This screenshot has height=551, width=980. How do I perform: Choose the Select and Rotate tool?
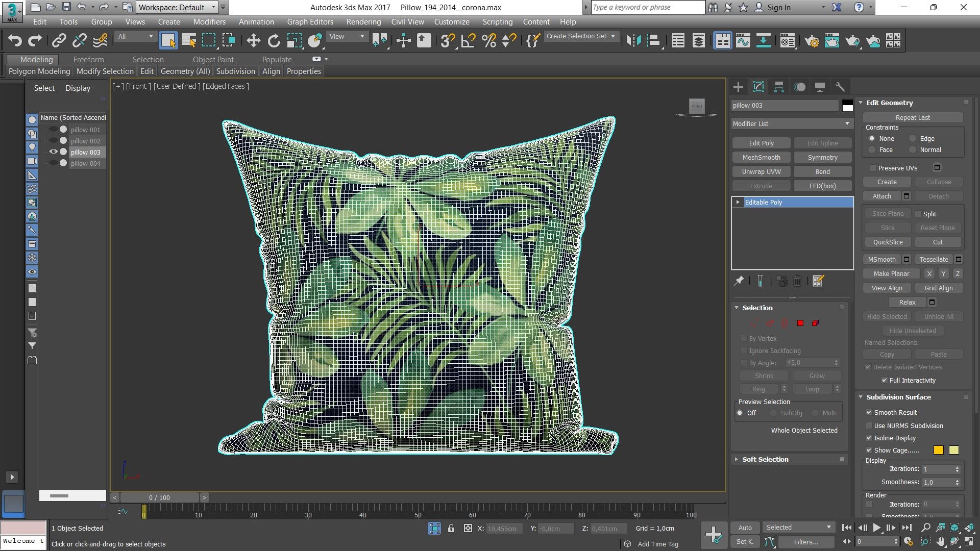coord(274,40)
